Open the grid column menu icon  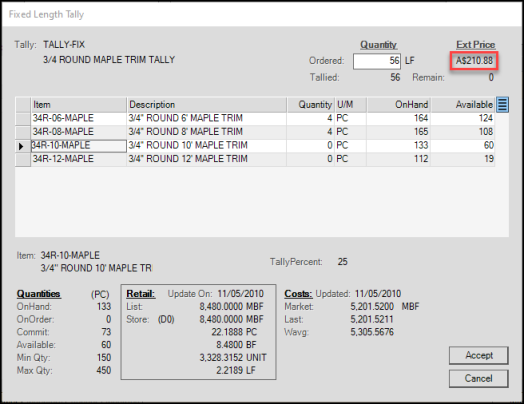point(502,105)
